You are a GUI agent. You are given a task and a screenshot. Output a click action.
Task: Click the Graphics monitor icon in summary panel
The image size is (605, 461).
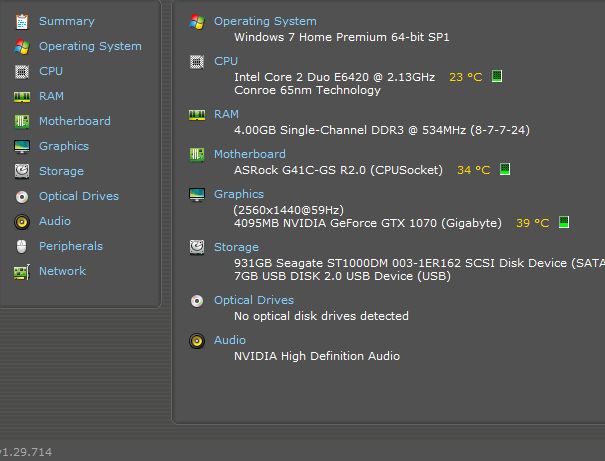pos(197,195)
